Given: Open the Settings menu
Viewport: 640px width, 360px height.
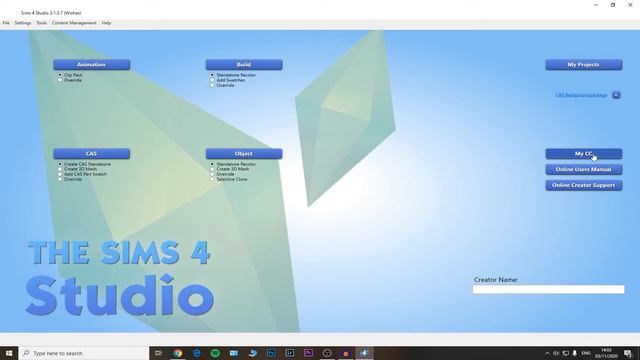Looking at the screenshot, I should (x=23, y=23).
